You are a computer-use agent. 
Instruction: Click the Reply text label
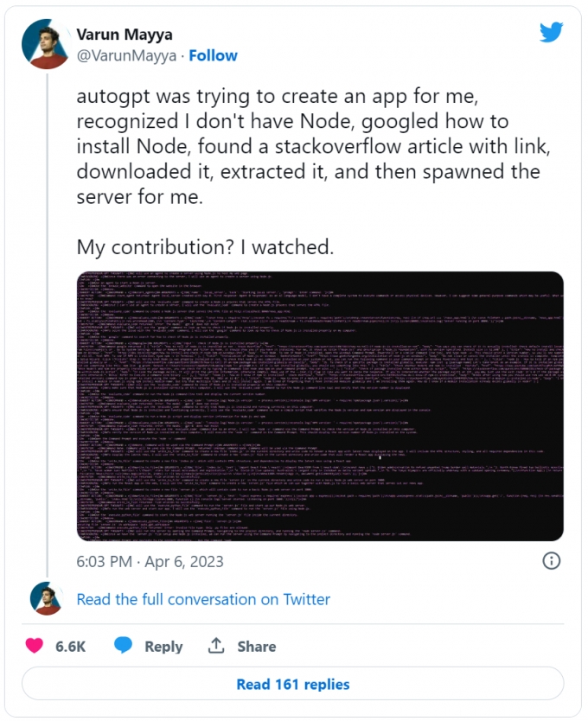[x=163, y=646]
